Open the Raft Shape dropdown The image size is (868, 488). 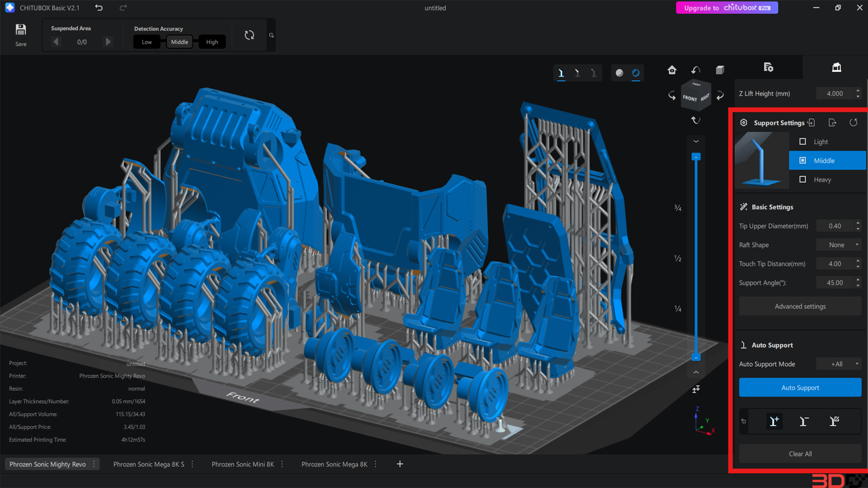pos(839,245)
